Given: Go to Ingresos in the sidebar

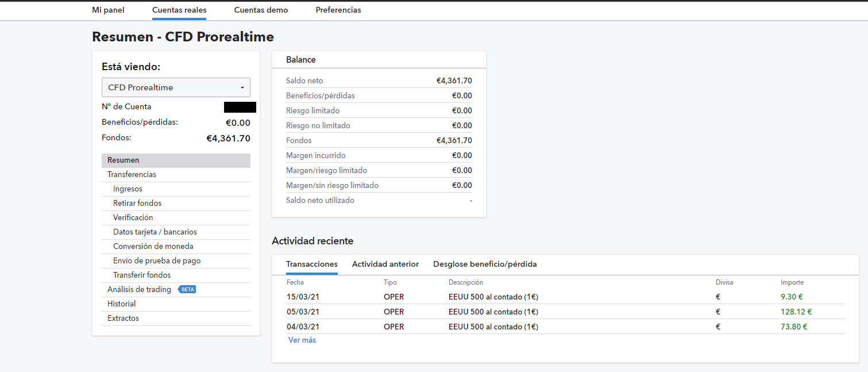Looking at the screenshot, I should [x=128, y=189].
